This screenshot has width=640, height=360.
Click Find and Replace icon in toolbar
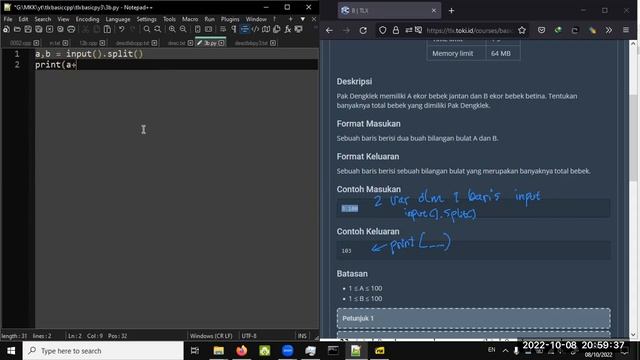[x=158, y=29]
